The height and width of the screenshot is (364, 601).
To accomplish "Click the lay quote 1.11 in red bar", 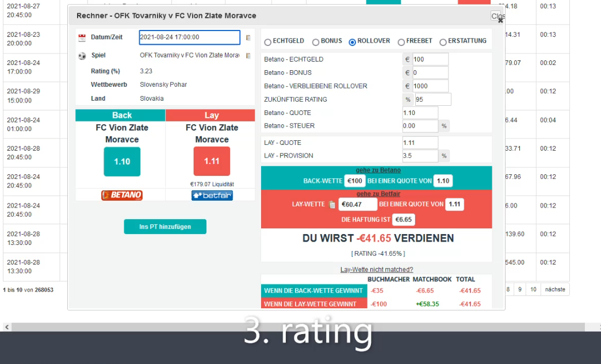I will pyautogui.click(x=454, y=204).
